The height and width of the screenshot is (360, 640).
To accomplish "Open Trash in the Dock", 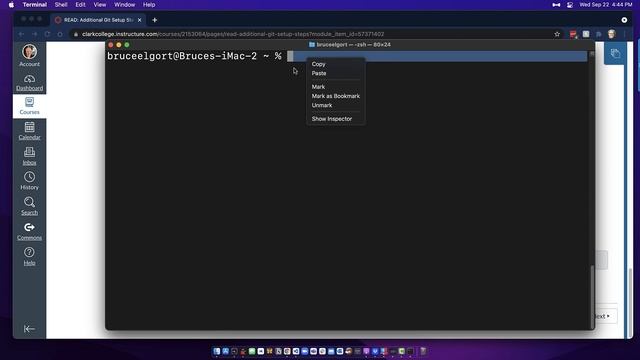I will 423,351.
